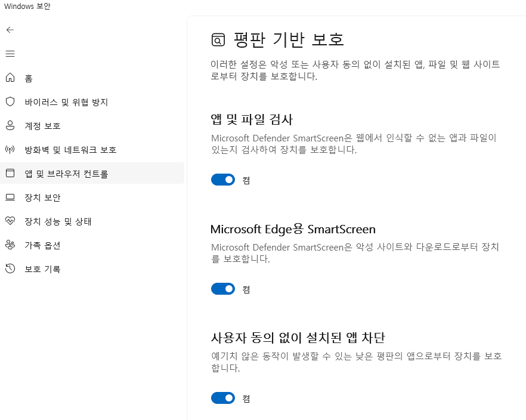Select the 바이러스 및 위협 방지 shield icon
Screen dimensions: 526x420
tap(10, 102)
